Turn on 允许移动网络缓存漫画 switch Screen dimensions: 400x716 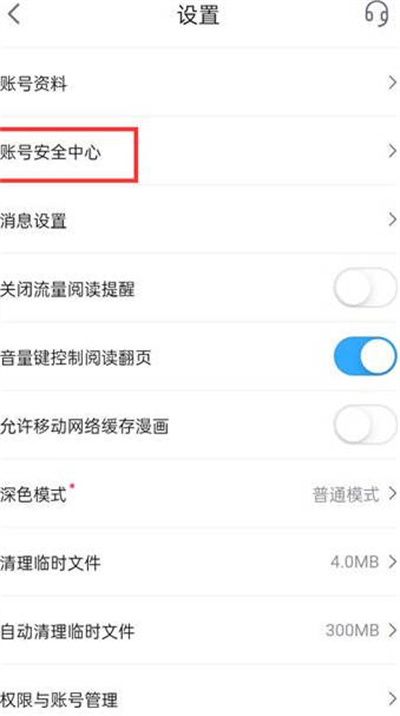365,425
